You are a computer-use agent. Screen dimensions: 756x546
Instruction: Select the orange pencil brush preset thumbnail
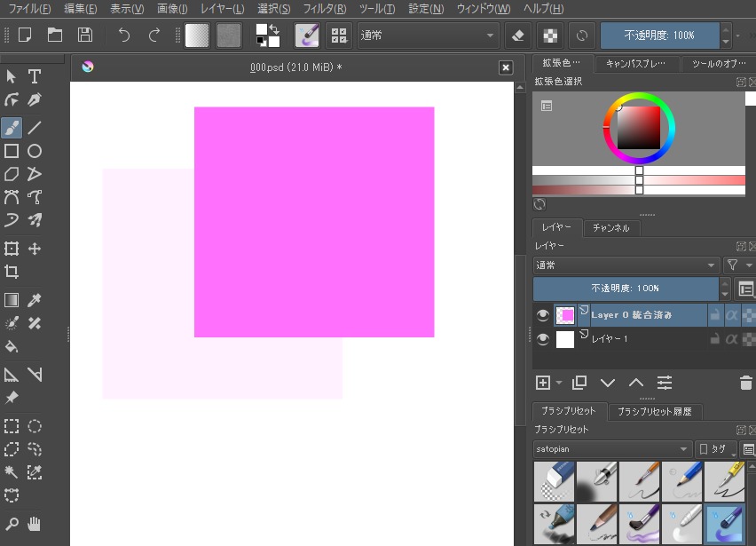point(640,481)
